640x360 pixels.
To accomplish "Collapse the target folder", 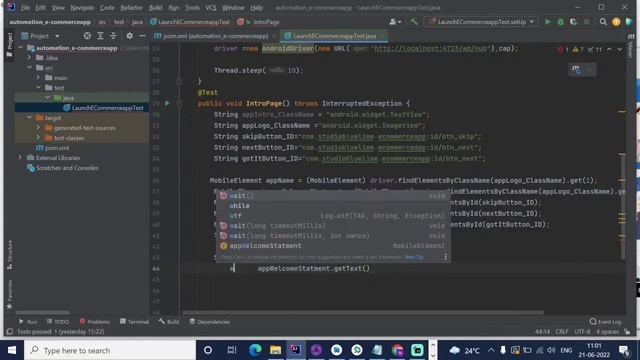I will click(x=29, y=118).
